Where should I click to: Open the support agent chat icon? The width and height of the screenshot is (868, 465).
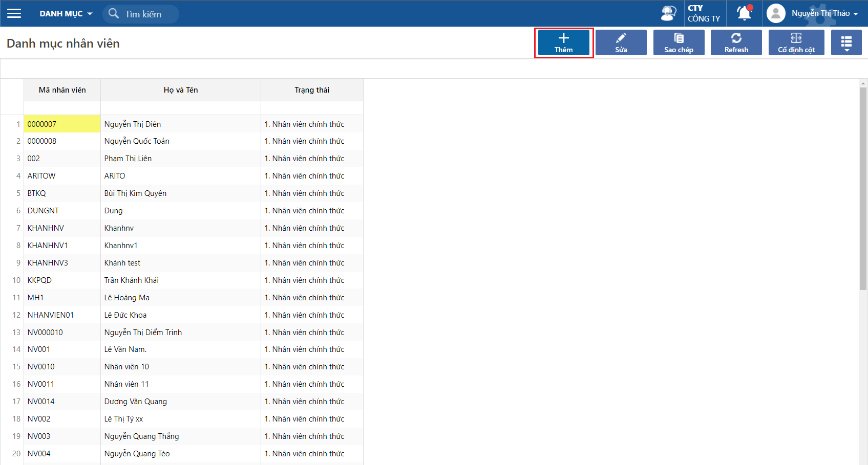668,13
